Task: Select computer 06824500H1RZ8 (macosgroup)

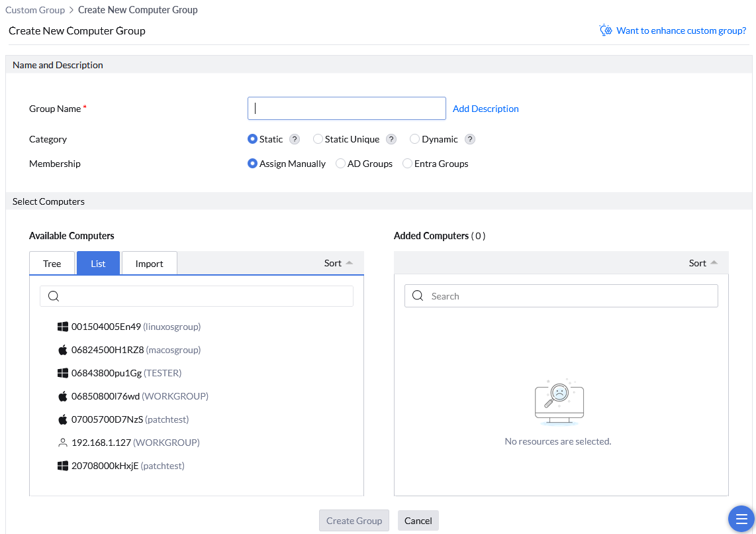Action: pos(129,350)
